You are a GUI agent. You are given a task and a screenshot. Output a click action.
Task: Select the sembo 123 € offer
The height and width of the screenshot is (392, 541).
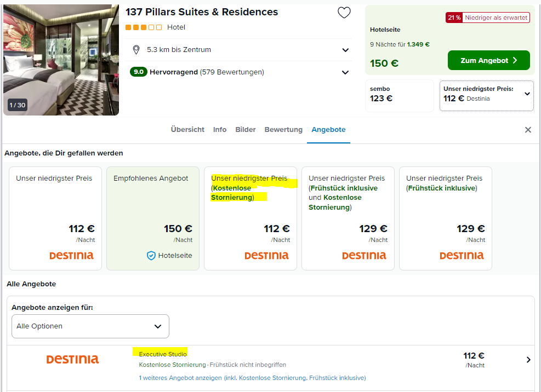coord(399,95)
